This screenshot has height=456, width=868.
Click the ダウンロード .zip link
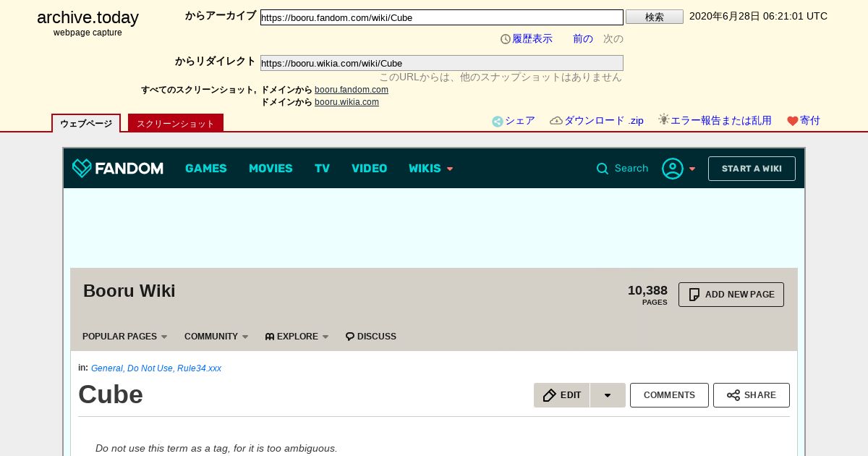pos(604,121)
